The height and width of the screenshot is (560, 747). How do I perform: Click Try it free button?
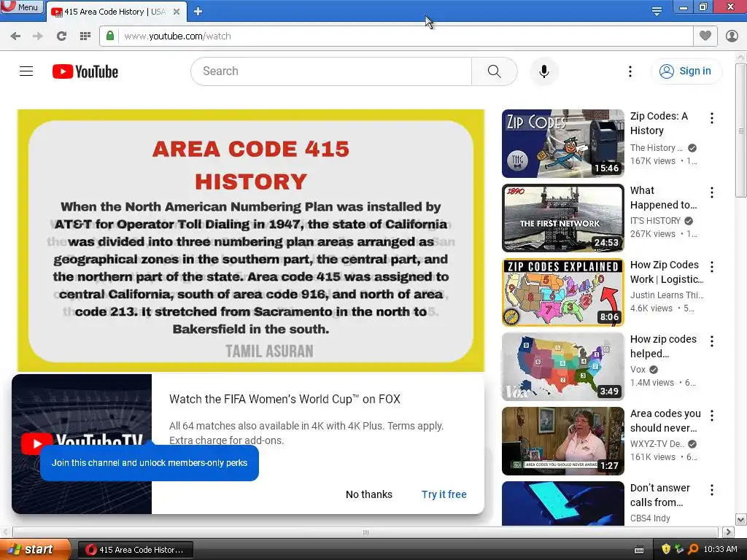(x=444, y=494)
